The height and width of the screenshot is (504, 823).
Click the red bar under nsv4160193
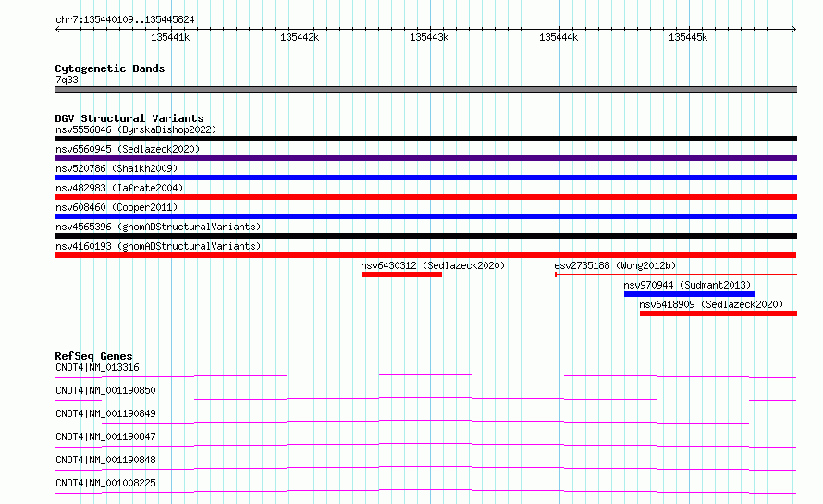(425, 255)
